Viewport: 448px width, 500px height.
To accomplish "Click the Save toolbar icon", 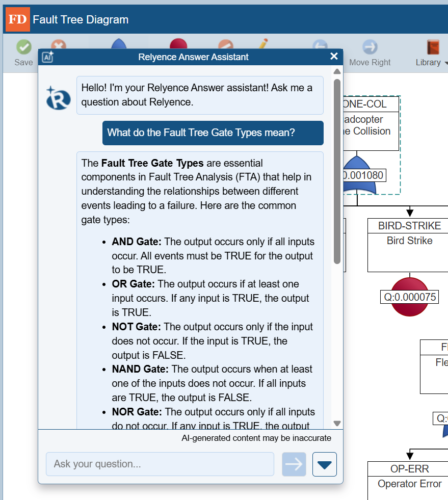I will point(24,47).
